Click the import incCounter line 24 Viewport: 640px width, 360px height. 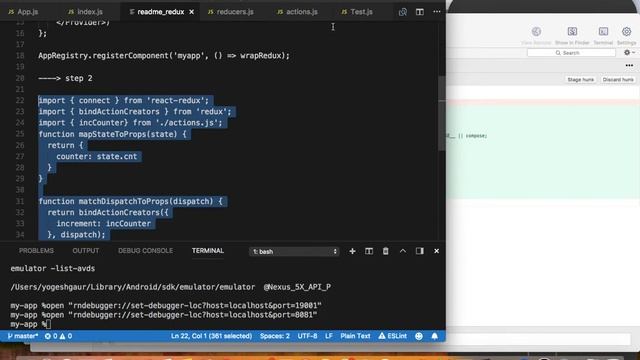130,123
